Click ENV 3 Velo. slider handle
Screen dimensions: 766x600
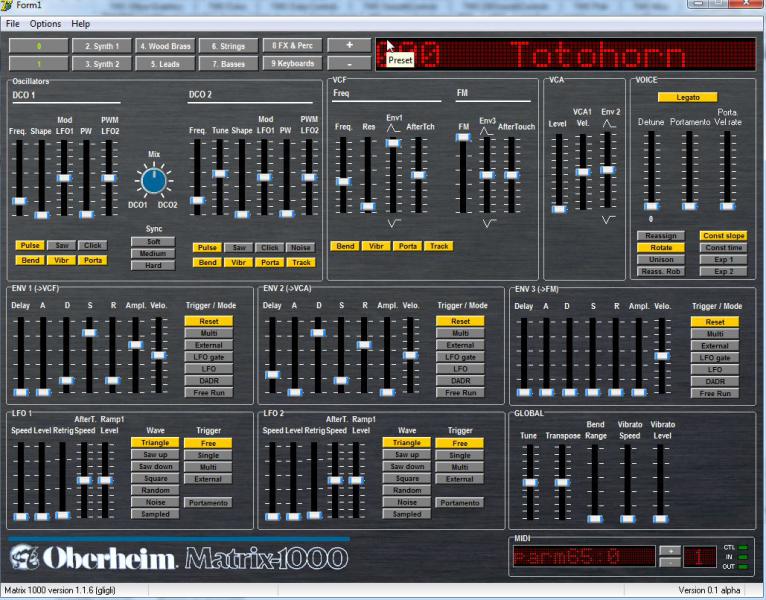point(662,356)
